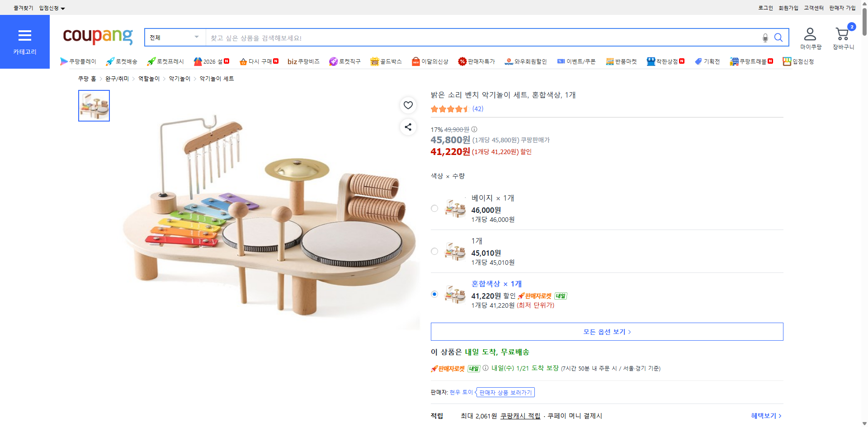Open the 악기놀이 breadcrumb category
Screen dimensions: 868x427
coord(179,78)
